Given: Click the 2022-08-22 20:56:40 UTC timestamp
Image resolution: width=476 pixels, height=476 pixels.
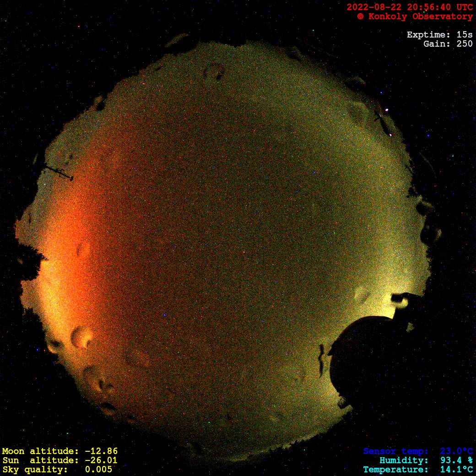Looking at the screenshot, I should tap(410, 7).
